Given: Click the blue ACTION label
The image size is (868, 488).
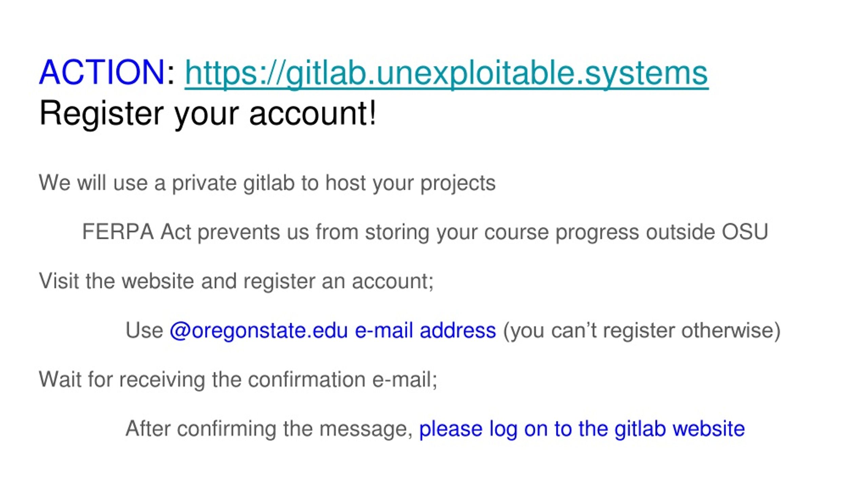Looking at the screenshot, I should (x=102, y=72).
